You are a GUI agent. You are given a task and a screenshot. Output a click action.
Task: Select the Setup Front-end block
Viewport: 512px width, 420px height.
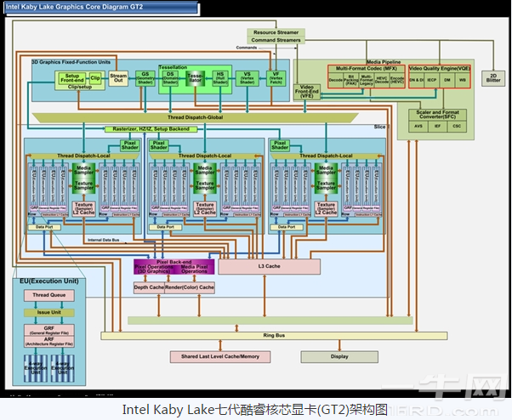tap(72, 78)
